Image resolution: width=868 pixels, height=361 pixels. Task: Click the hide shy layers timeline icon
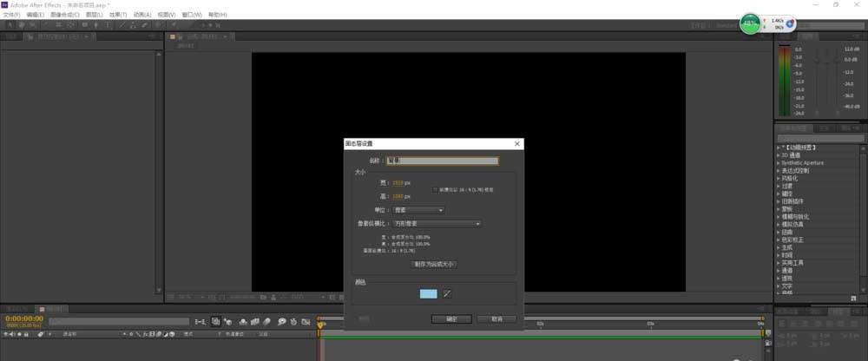tap(244, 320)
